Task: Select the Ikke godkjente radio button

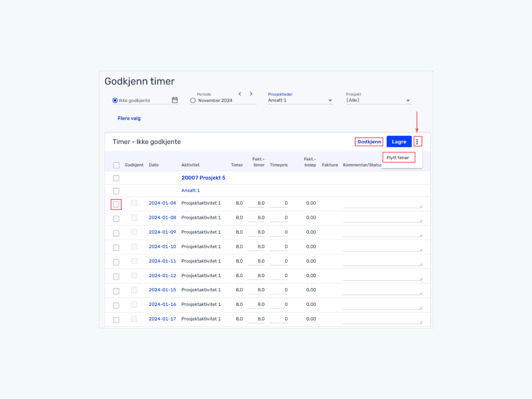Action: tap(115, 101)
